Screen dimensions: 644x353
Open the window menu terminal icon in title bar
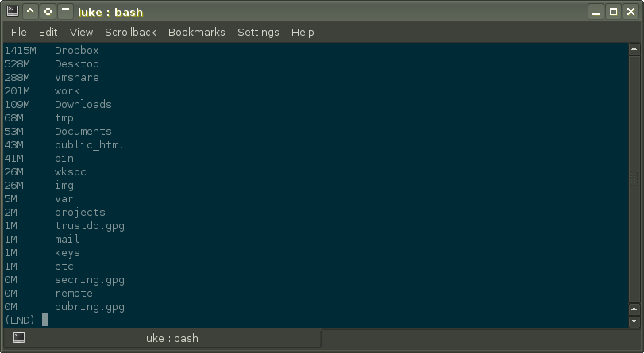pyautogui.click(x=11, y=12)
